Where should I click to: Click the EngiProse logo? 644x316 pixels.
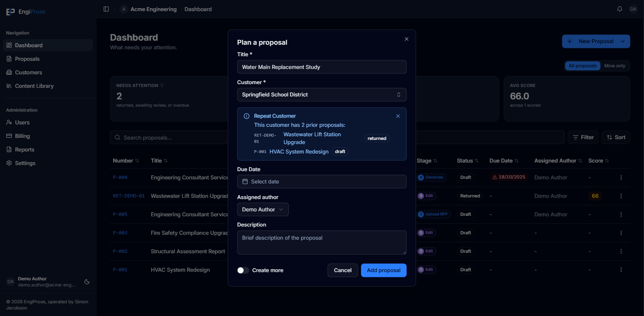(26, 12)
